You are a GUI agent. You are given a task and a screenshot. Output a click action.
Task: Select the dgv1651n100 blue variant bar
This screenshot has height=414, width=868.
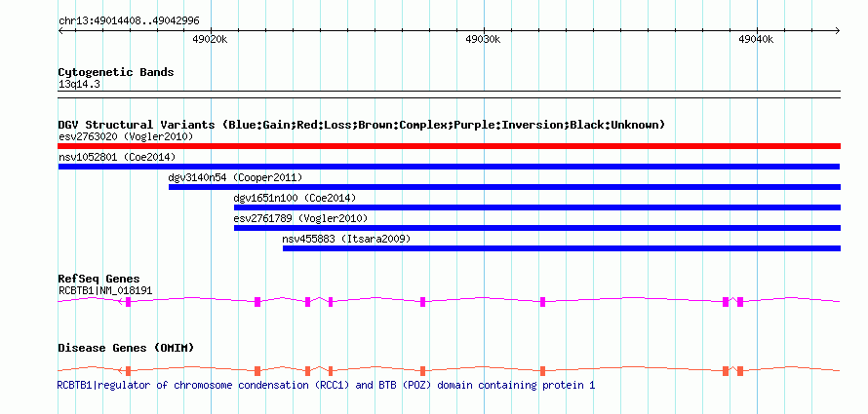[537, 207]
